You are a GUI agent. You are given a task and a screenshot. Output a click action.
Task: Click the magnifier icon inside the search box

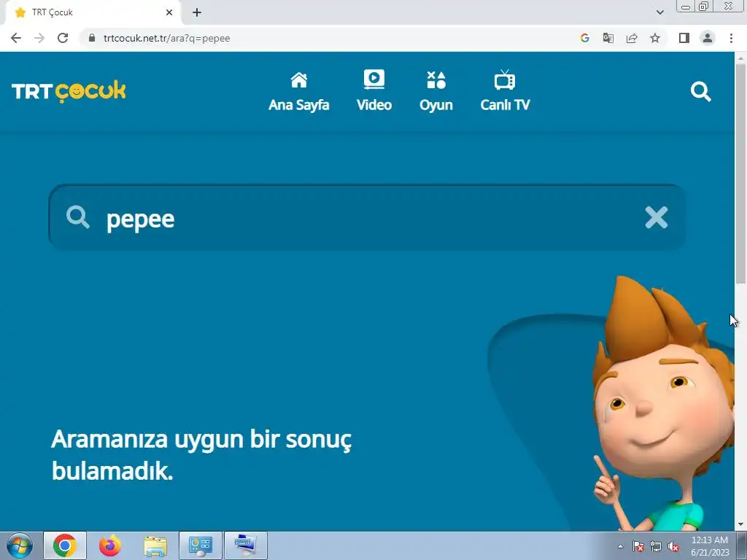tap(77, 217)
